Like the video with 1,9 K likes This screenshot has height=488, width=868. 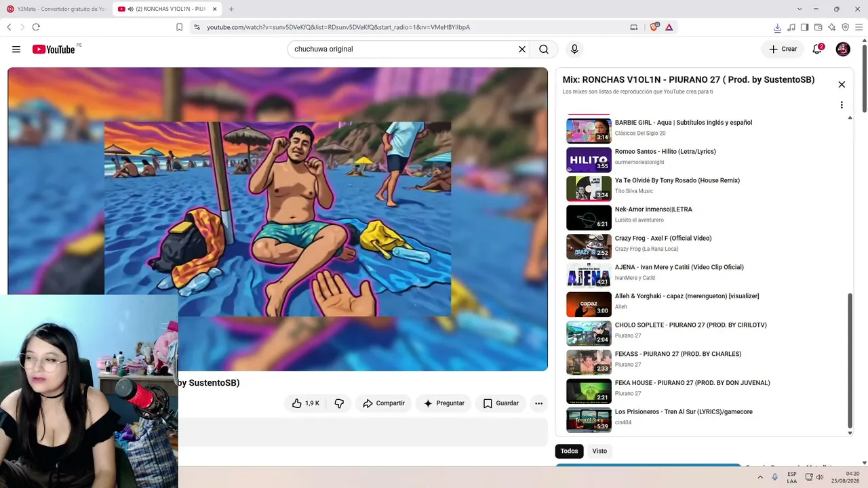tap(305, 403)
